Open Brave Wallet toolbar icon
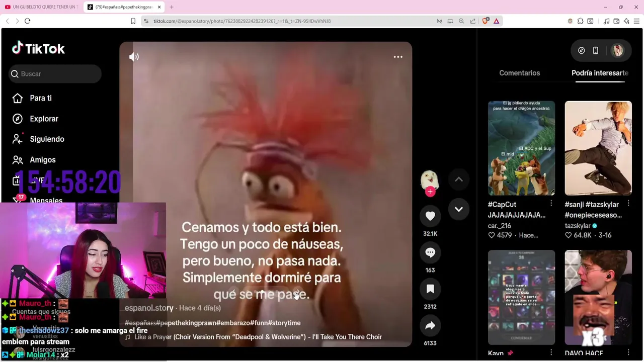 (x=616, y=21)
